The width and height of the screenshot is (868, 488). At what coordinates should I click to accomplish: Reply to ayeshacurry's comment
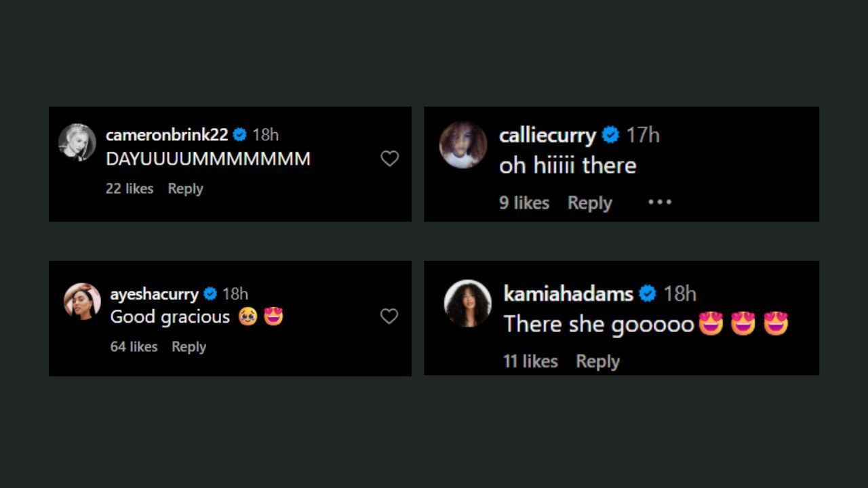(x=189, y=346)
